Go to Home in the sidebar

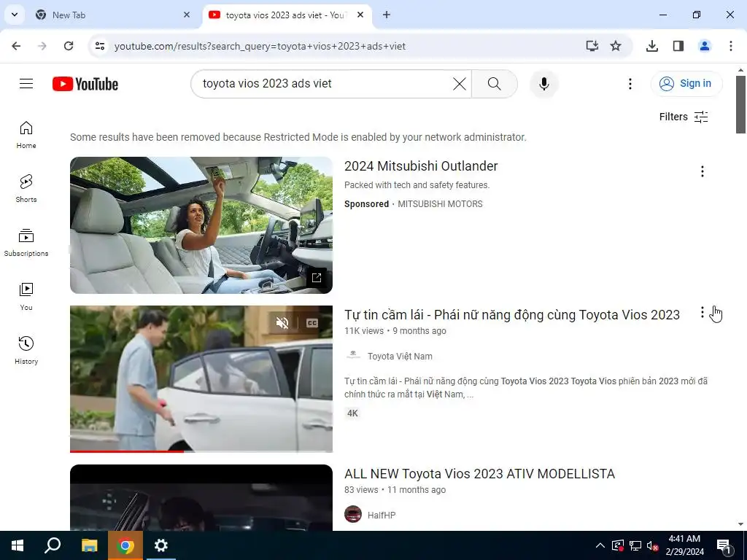coord(26,135)
